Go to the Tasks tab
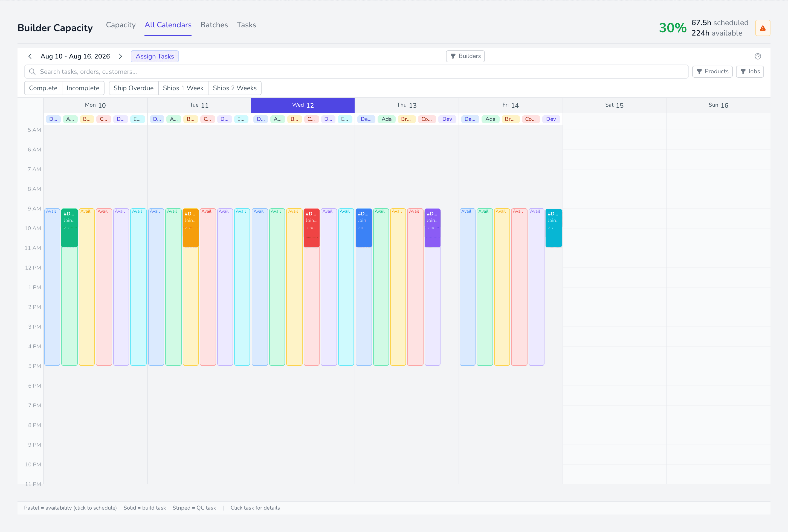 pos(247,25)
